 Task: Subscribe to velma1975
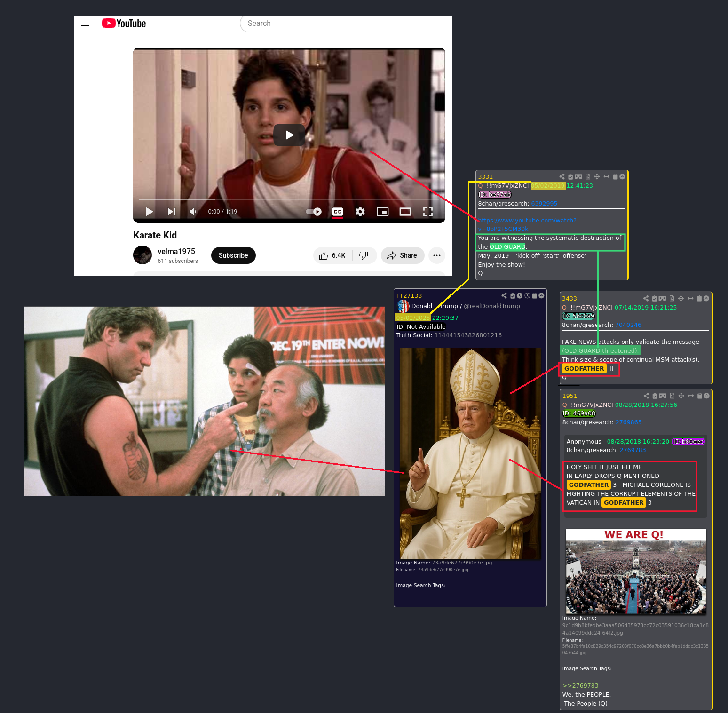[x=233, y=255]
